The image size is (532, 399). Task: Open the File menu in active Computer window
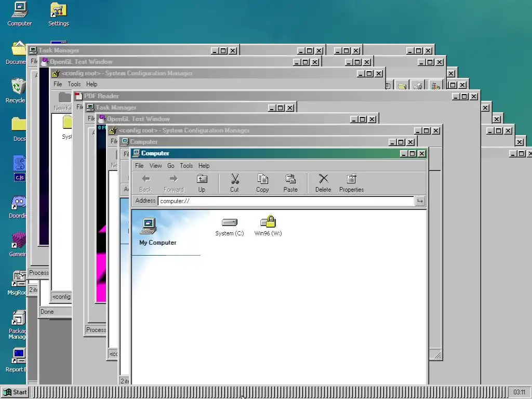[139, 166]
